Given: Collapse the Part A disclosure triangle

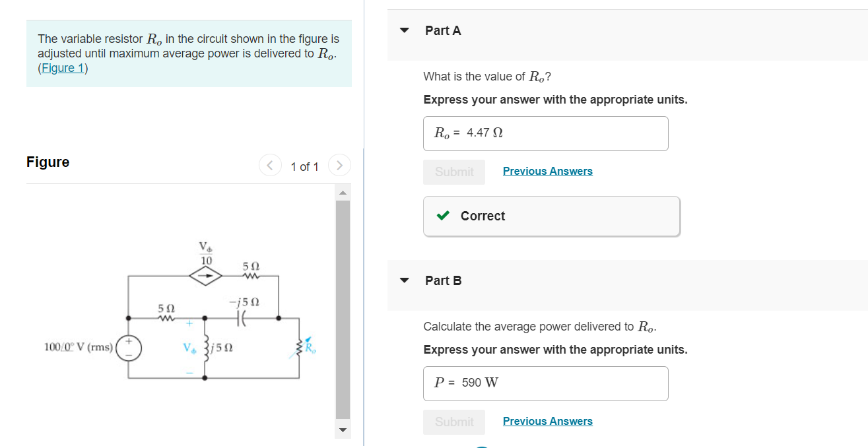Looking at the screenshot, I should click(404, 30).
